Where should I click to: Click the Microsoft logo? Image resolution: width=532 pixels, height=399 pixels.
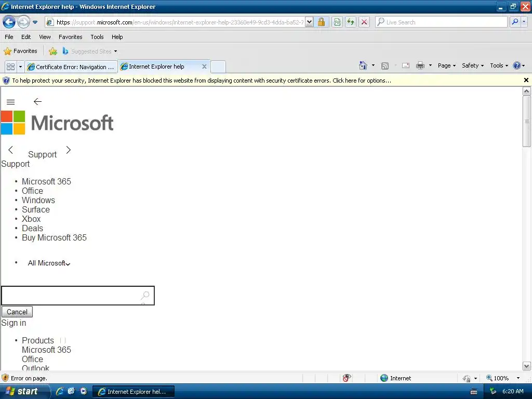(x=57, y=123)
